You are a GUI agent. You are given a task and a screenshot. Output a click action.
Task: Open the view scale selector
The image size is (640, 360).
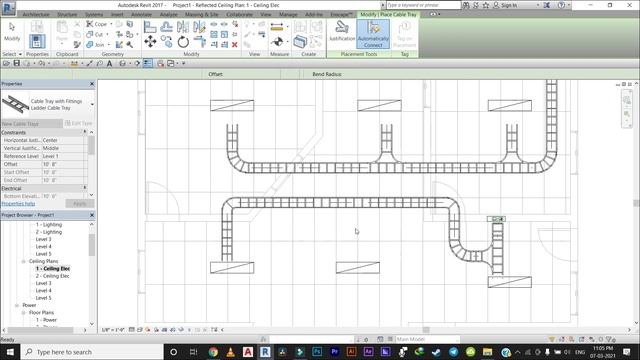pyautogui.click(x=113, y=329)
